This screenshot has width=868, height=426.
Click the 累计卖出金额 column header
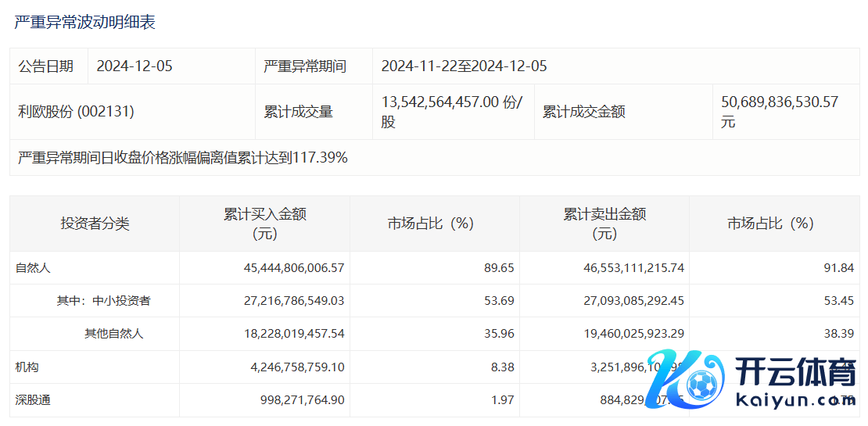[x=604, y=224]
